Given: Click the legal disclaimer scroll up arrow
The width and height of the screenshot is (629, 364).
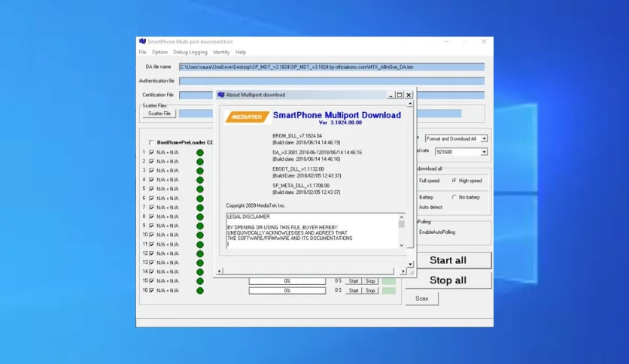Looking at the screenshot, I should (402, 217).
